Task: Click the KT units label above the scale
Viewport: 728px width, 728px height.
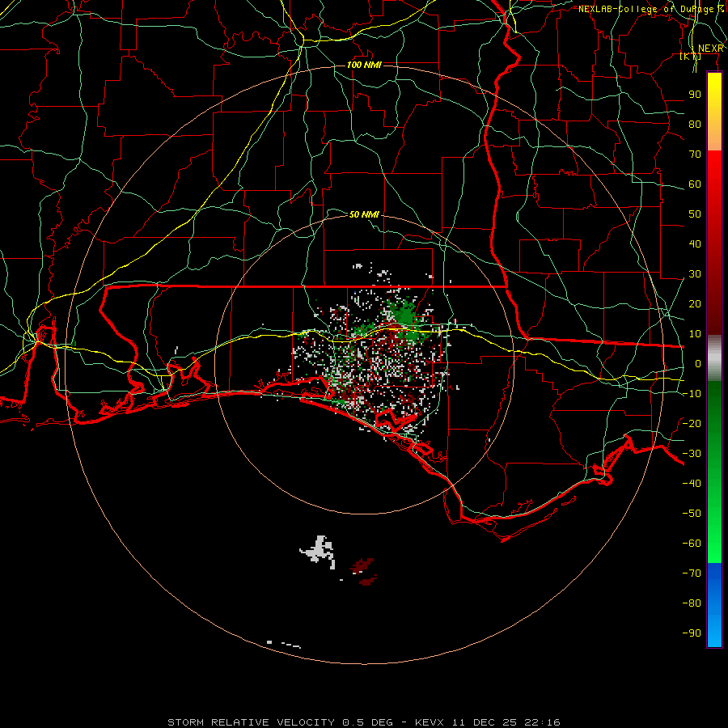Action: pos(691,56)
